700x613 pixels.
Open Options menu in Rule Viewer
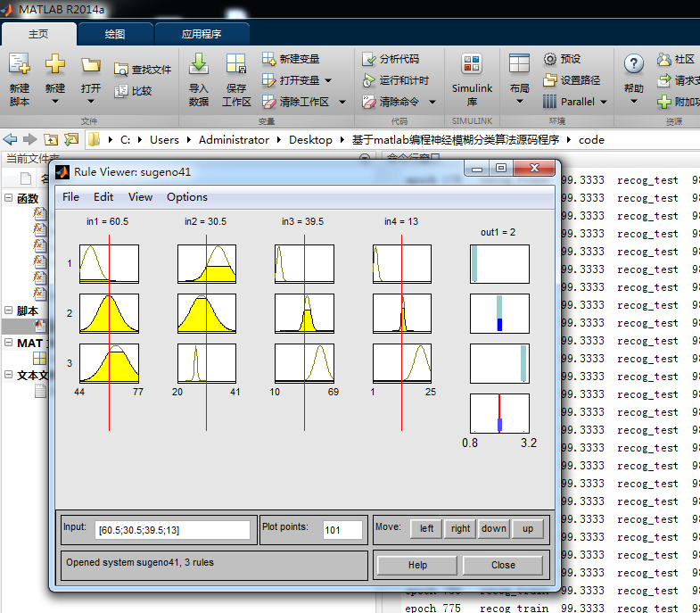click(187, 197)
